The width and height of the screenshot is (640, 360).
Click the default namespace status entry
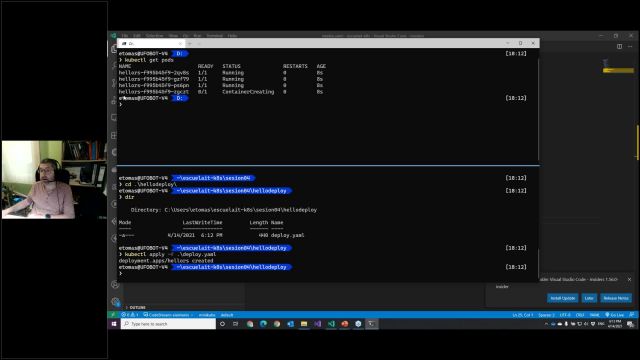tap(227, 315)
